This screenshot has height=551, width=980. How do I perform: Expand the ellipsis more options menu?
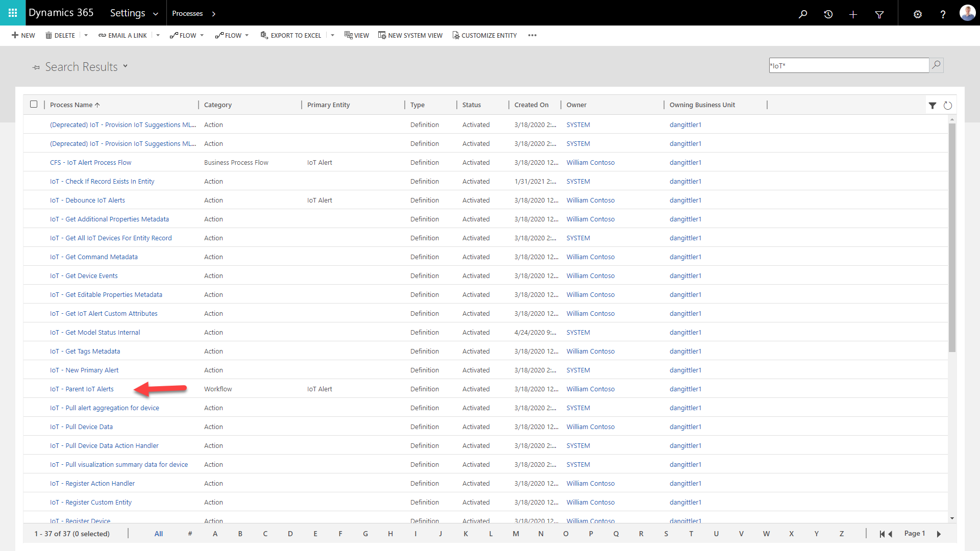[x=533, y=35]
